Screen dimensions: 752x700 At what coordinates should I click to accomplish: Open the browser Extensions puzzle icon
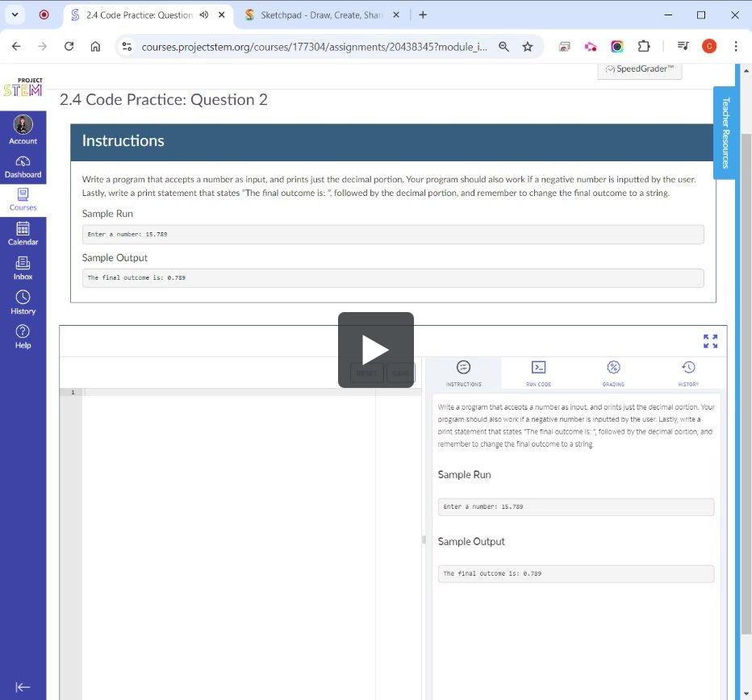(644, 47)
